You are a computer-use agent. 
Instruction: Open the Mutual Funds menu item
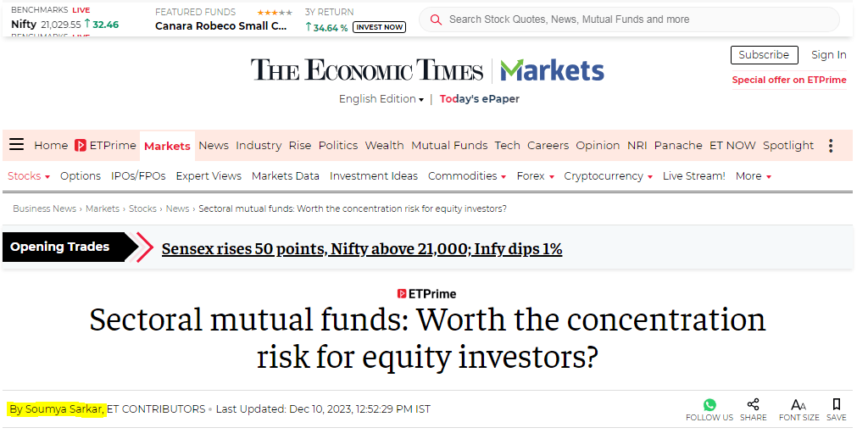(x=449, y=146)
